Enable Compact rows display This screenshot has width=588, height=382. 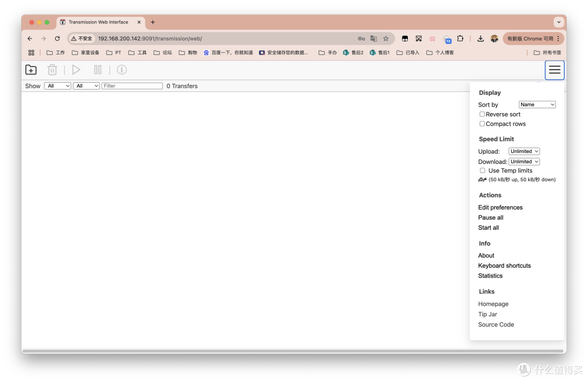[x=482, y=124]
